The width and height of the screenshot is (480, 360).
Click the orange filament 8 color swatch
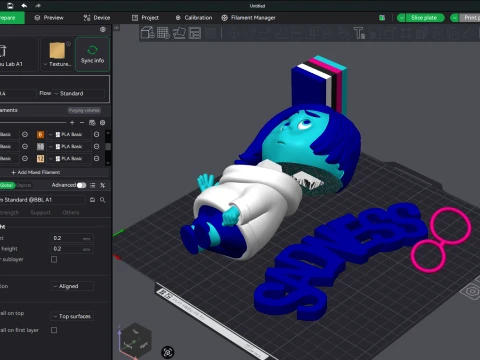click(40, 134)
